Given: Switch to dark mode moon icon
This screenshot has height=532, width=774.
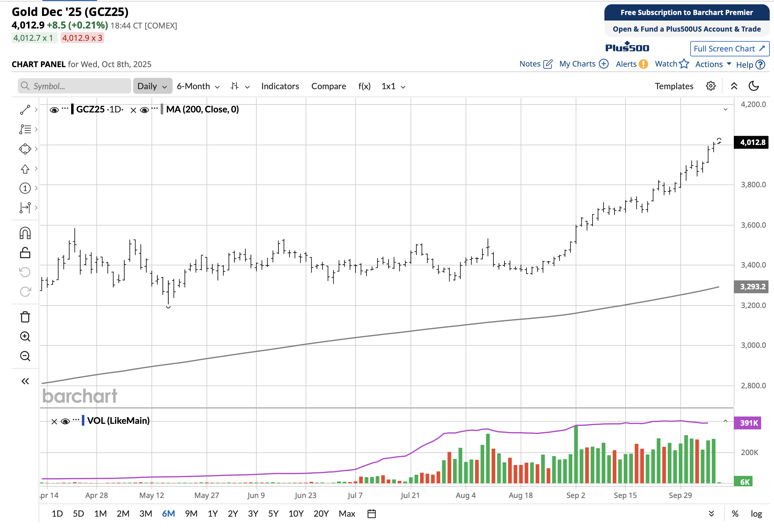Looking at the screenshot, I should pos(753,86).
